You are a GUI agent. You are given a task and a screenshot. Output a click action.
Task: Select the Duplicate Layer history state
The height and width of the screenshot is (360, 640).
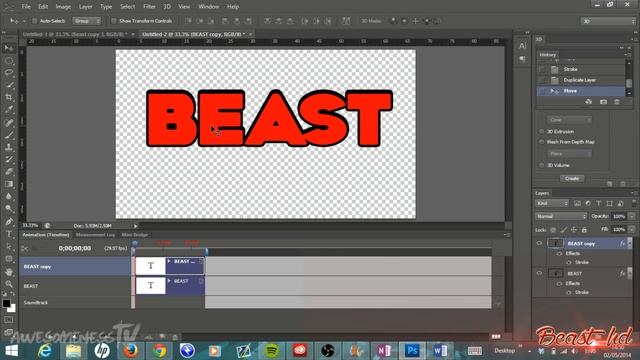pos(581,80)
